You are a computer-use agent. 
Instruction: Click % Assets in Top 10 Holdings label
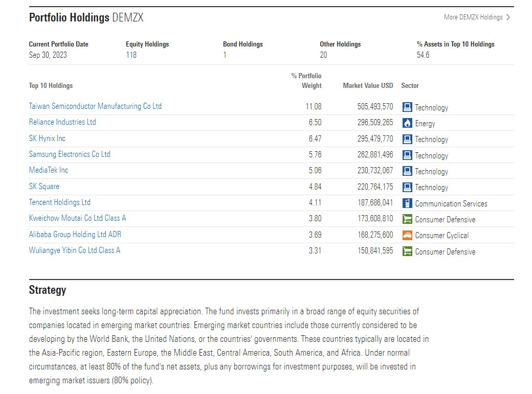click(x=455, y=44)
